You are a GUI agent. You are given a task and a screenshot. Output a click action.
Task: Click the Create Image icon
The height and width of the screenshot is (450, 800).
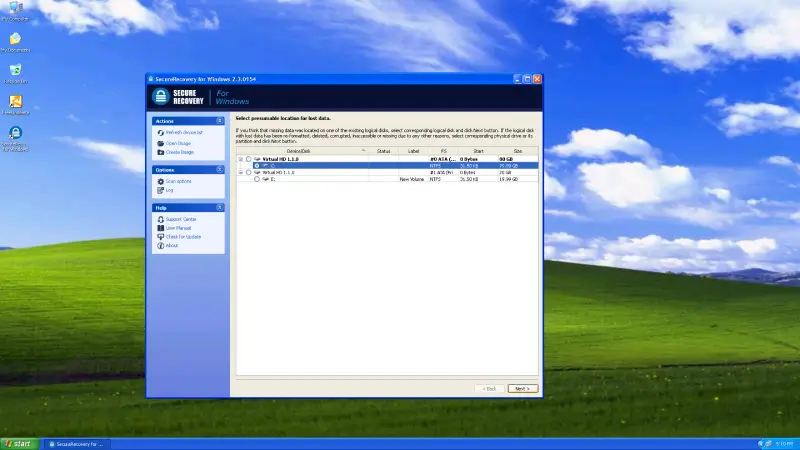click(160, 152)
